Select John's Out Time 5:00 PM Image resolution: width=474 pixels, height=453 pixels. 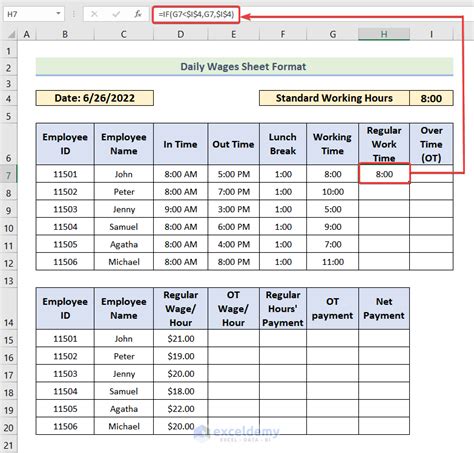(x=233, y=174)
